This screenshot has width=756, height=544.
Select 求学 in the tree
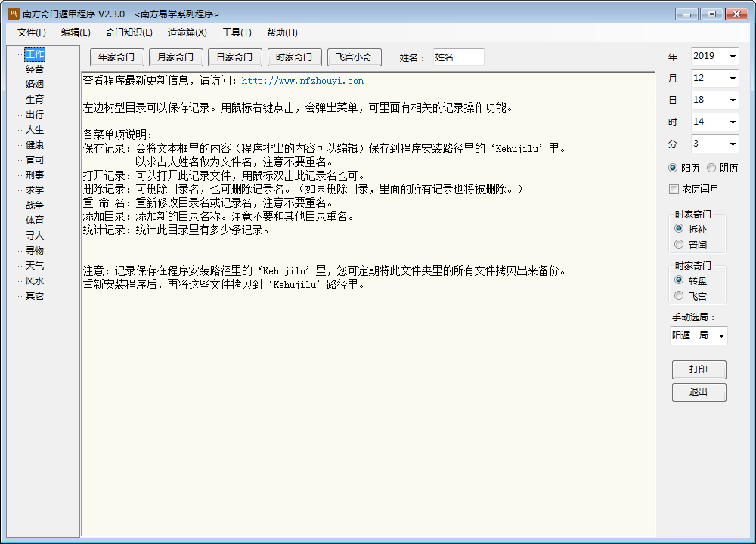point(35,190)
